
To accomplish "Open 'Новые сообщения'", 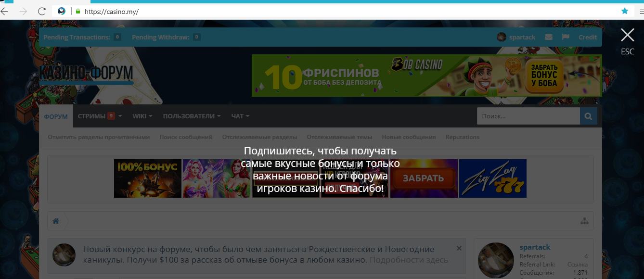I will point(409,137).
